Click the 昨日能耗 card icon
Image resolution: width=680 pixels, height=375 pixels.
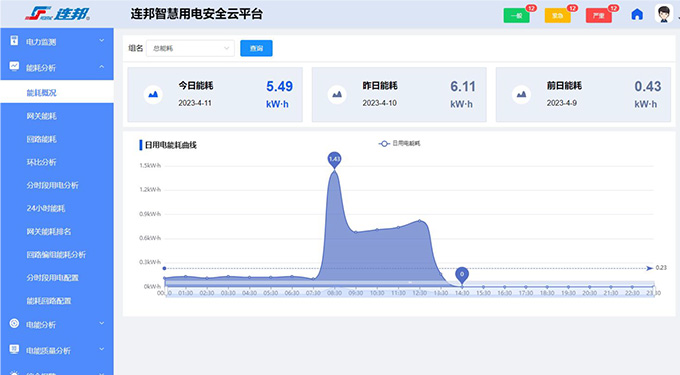[337, 95]
